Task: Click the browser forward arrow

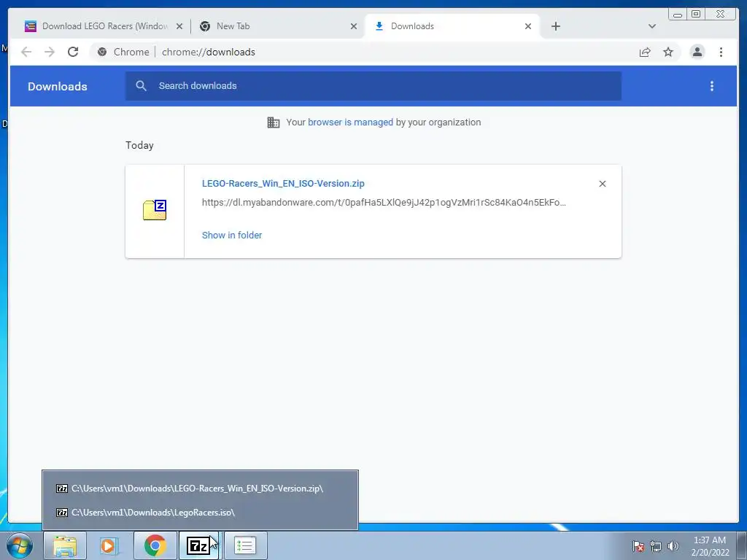Action: [x=50, y=52]
